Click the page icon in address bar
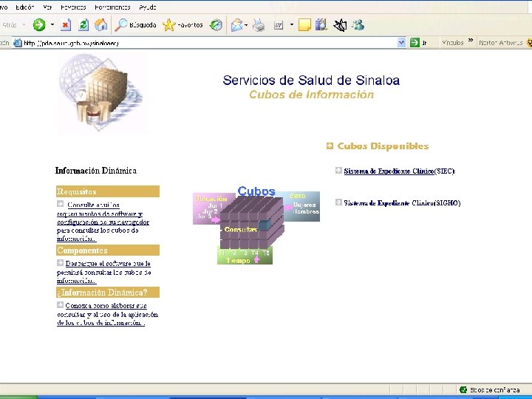This screenshot has width=532, height=399. (17, 43)
